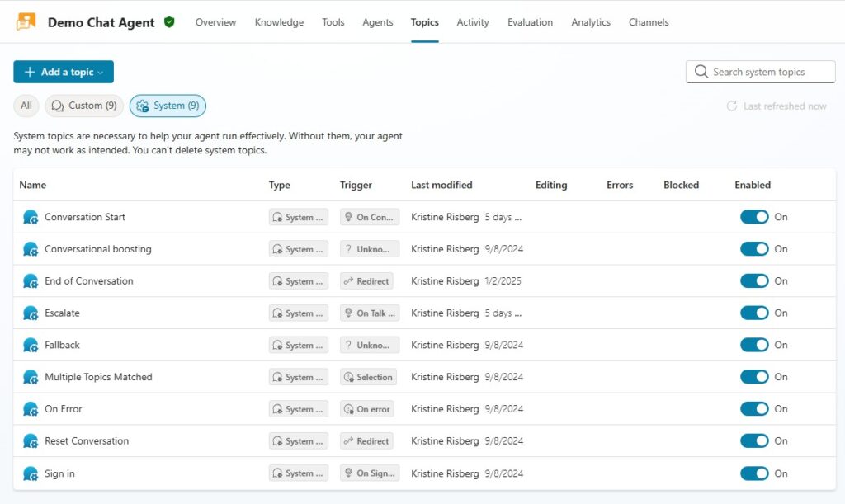The image size is (845, 504).
Task: Click the refresh icon beside Last refreshed
Action: pyautogui.click(x=731, y=106)
